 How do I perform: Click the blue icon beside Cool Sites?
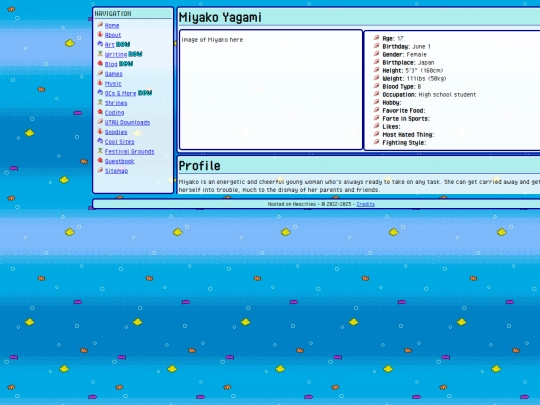(x=100, y=141)
